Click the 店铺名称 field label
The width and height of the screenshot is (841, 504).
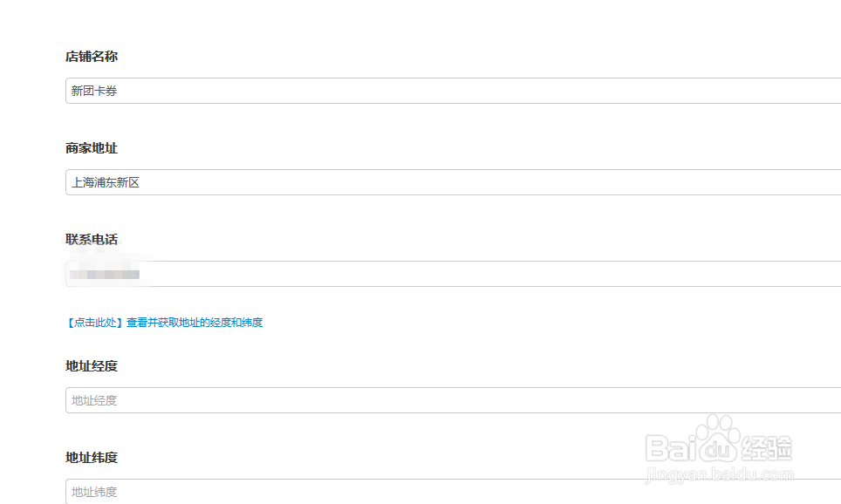pyautogui.click(x=92, y=57)
